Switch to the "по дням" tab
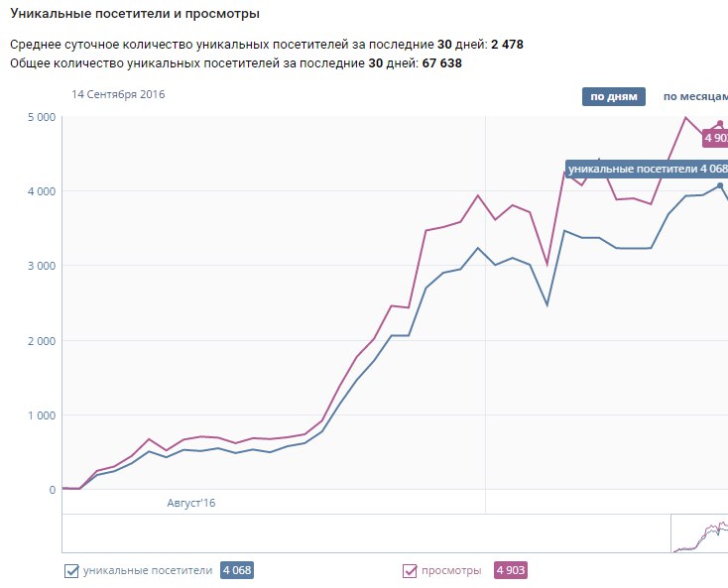 (613, 96)
